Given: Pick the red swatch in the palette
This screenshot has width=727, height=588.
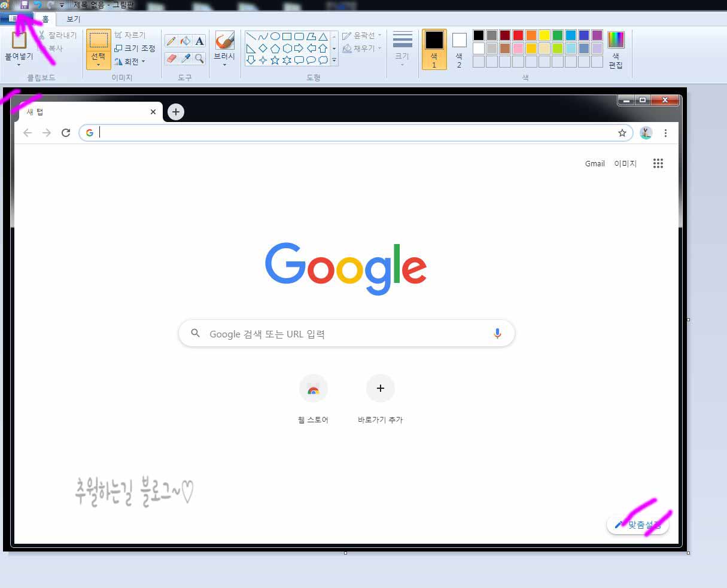Looking at the screenshot, I should coord(518,35).
